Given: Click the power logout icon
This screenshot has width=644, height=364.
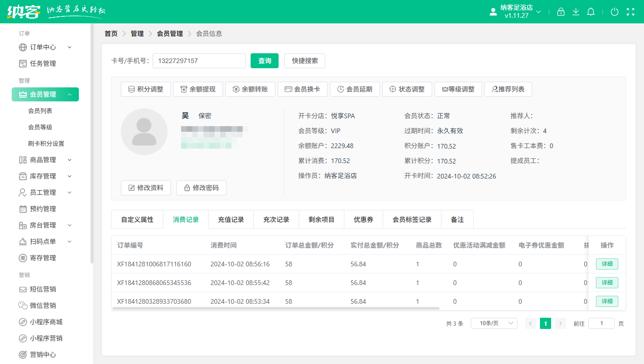Looking at the screenshot, I should (615, 12).
